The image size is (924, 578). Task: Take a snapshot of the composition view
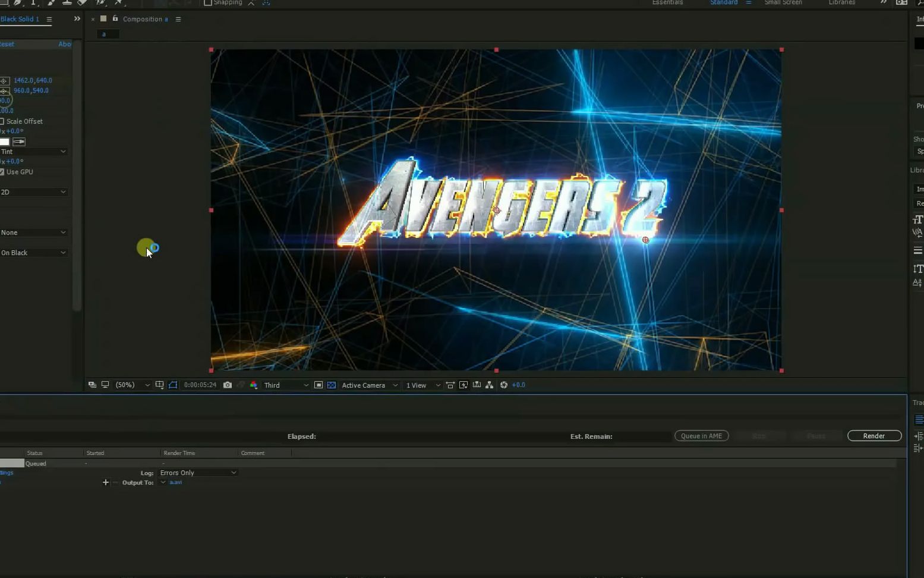pyautogui.click(x=228, y=385)
